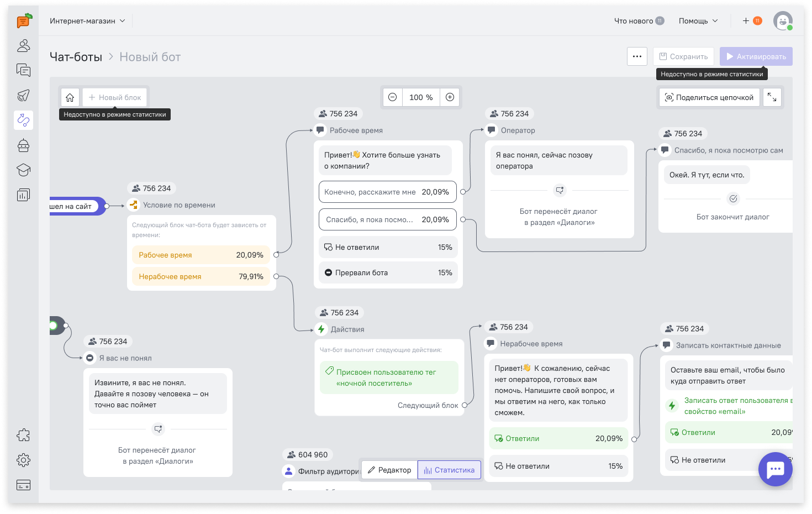Screen dimensions: 812x514
Task: Open the settings gear in sidebar
Action: coord(23,460)
